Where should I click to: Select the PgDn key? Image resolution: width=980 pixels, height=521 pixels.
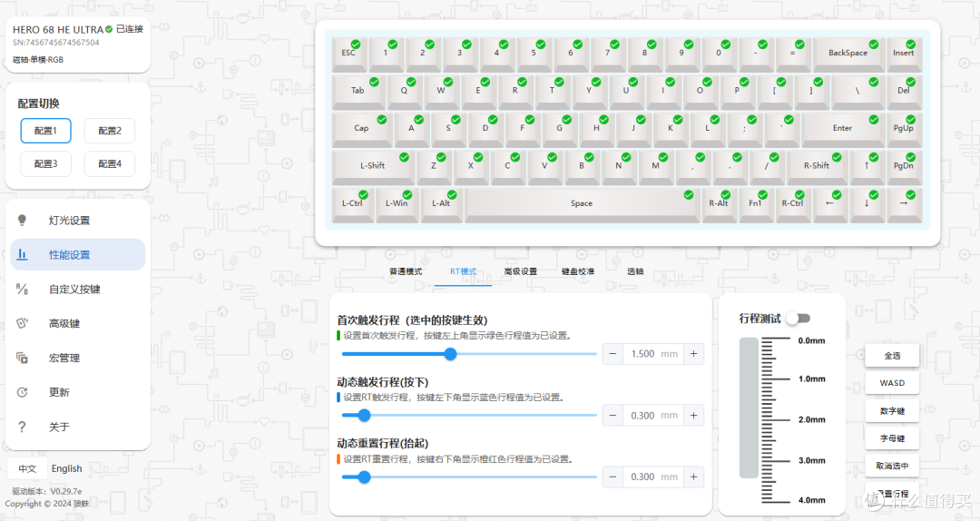pyautogui.click(x=904, y=168)
